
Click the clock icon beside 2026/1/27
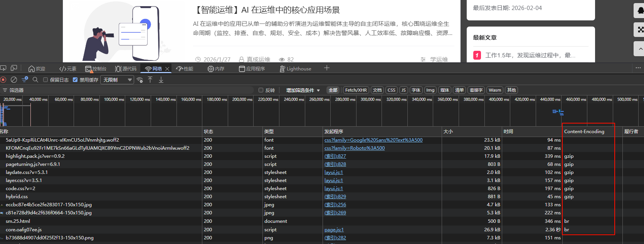point(198,59)
